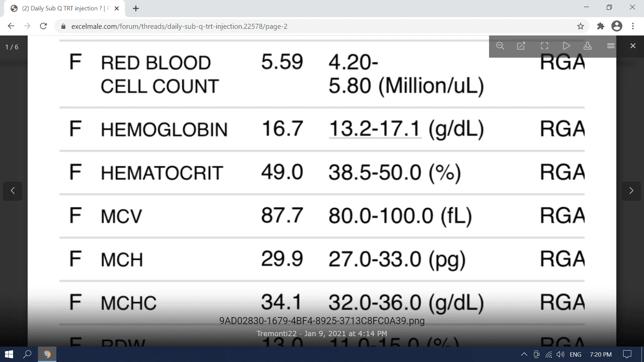Viewport: 644px width, 362px height.
Task: Show thumbnails grid view
Action: click(611, 46)
